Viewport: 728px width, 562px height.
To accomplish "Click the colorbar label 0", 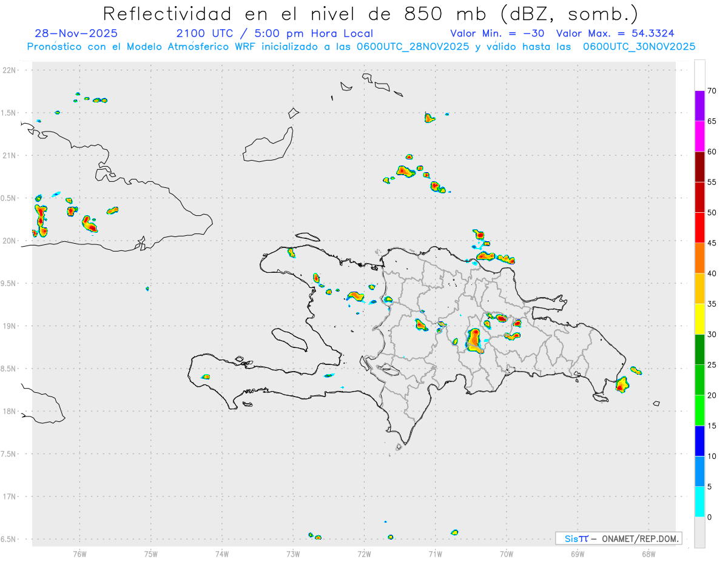I will coord(710,517).
